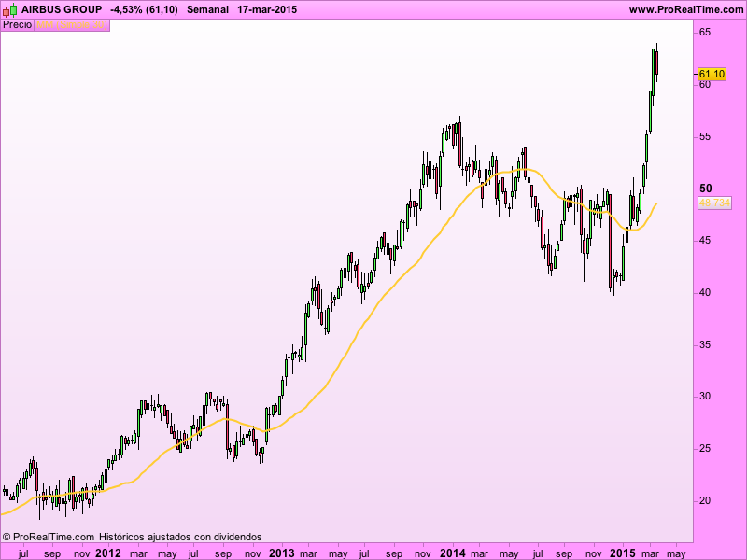The image size is (747, 560).
Task: Click the bold 50 price axis label
Action: pos(706,189)
